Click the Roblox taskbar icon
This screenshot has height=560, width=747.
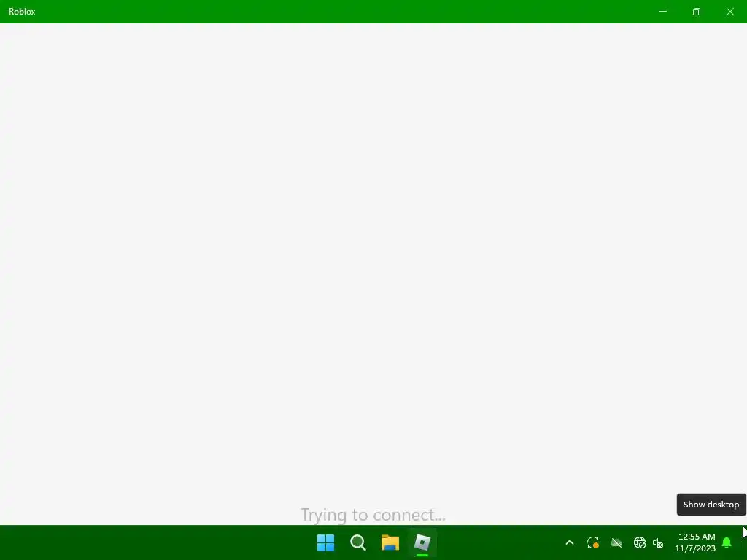(422, 542)
